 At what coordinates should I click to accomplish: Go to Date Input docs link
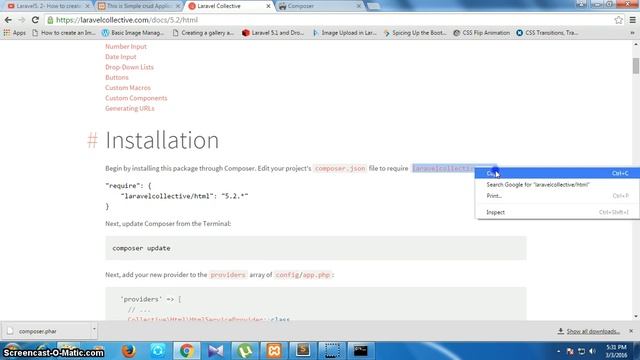pos(121,57)
